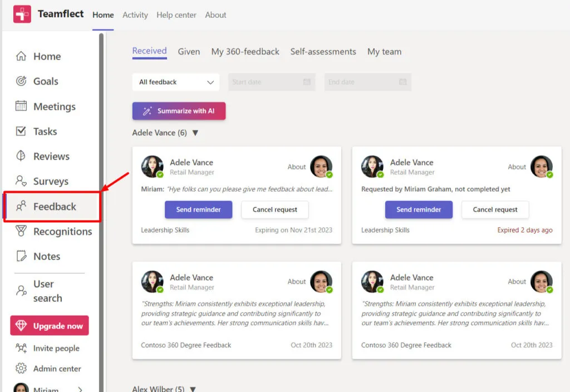Click 'Expired 2 days ago' text
570x392 pixels.
pyautogui.click(x=525, y=230)
